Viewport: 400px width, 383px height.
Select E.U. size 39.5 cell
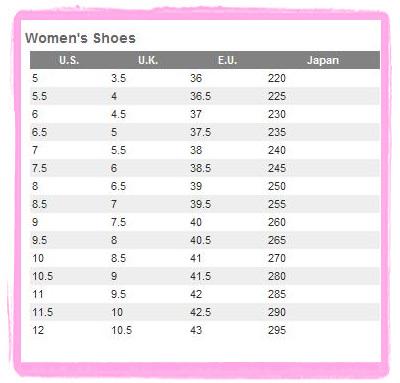tap(200, 204)
